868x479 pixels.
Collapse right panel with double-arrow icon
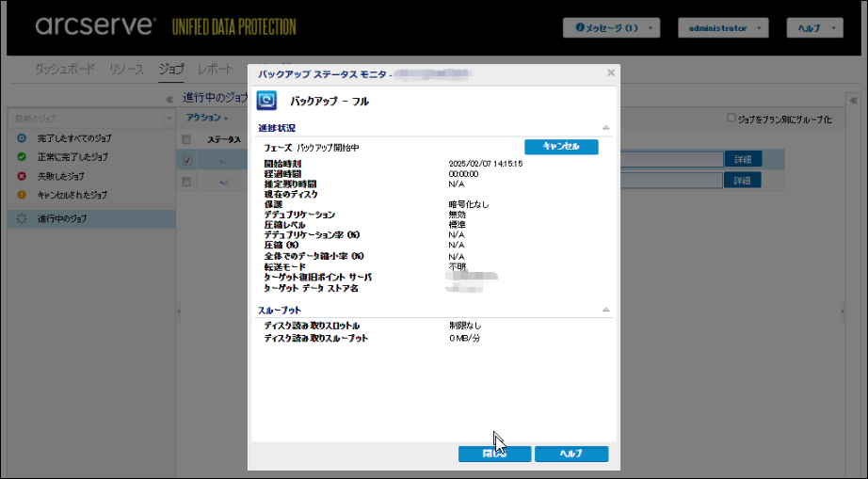pyautogui.click(x=853, y=100)
